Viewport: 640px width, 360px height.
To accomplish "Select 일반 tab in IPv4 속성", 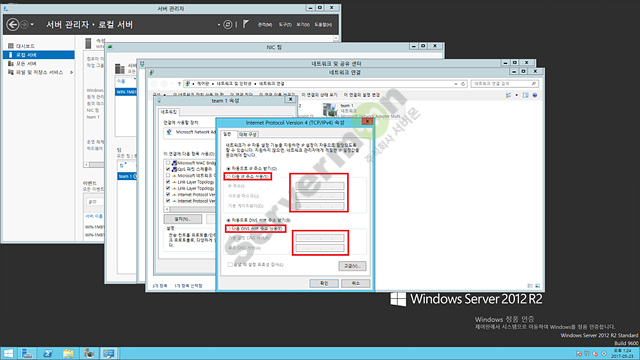I will tap(228, 134).
